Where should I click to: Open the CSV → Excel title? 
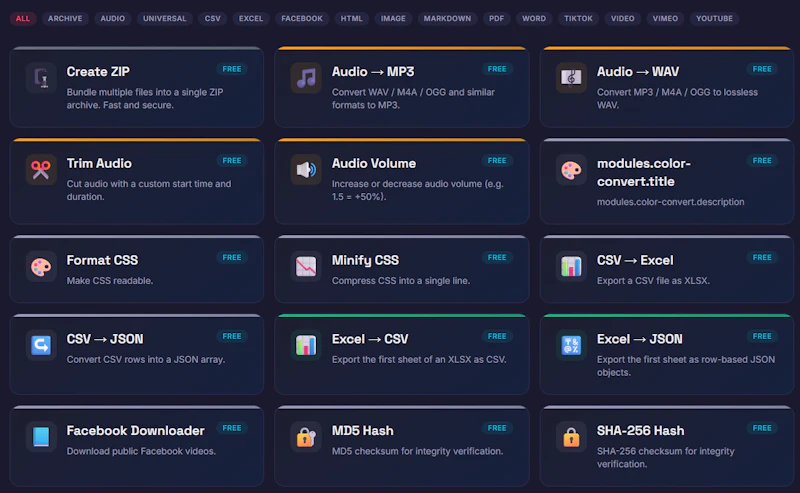[x=635, y=260]
